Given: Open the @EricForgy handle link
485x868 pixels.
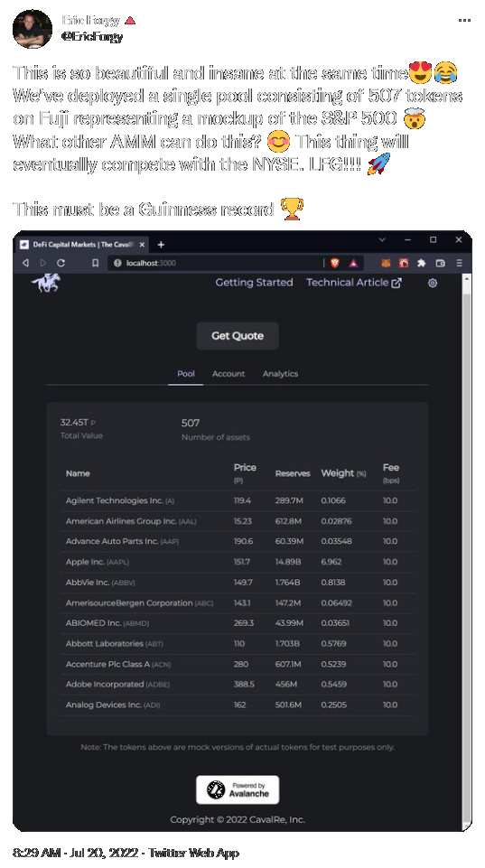Looking at the screenshot, I should point(92,36).
